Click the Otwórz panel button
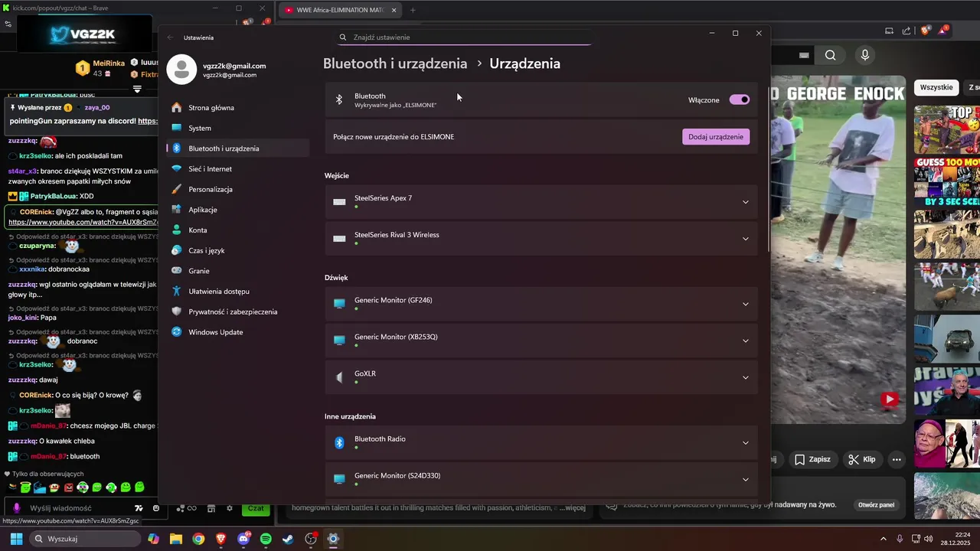980x551 pixels. coord(876,505)
